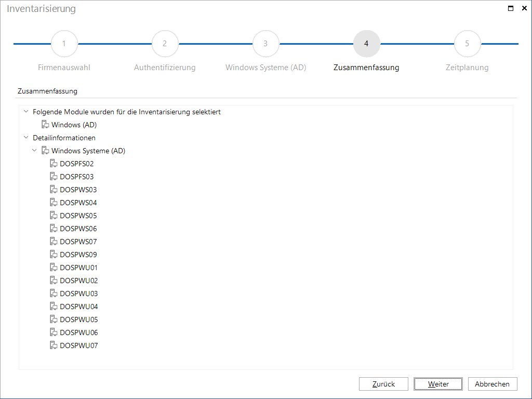Select the DOSPWS09 entry
Image resolution: width=532 pixels, height=399 pixels.
tap(78, 255)
